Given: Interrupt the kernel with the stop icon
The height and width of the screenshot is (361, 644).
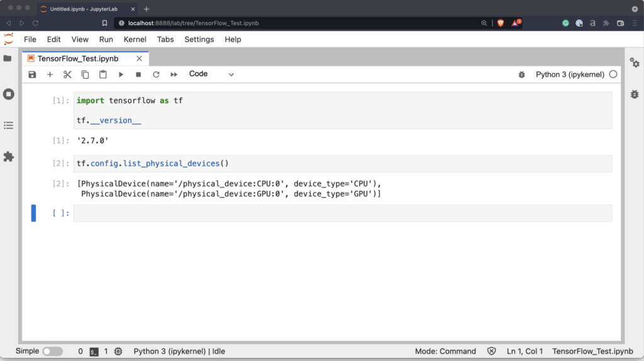Looking at the screenshot, I should point(138,74).
